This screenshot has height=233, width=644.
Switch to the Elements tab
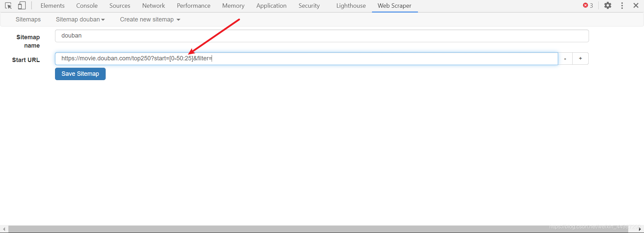point(53,6)
